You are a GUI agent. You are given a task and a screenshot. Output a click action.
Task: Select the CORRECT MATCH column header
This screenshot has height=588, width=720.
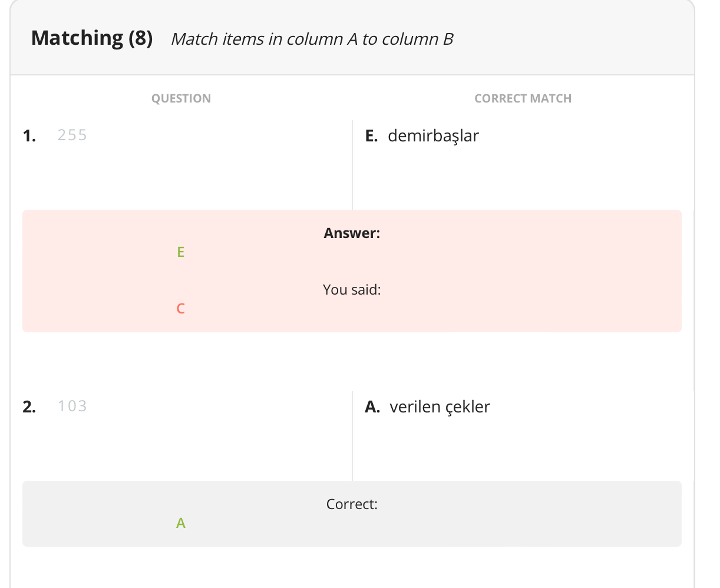coord(523,98)
